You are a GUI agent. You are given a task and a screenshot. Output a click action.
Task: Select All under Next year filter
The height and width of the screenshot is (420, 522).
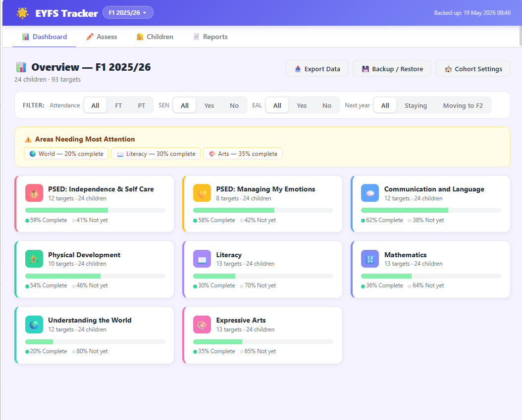385,105
